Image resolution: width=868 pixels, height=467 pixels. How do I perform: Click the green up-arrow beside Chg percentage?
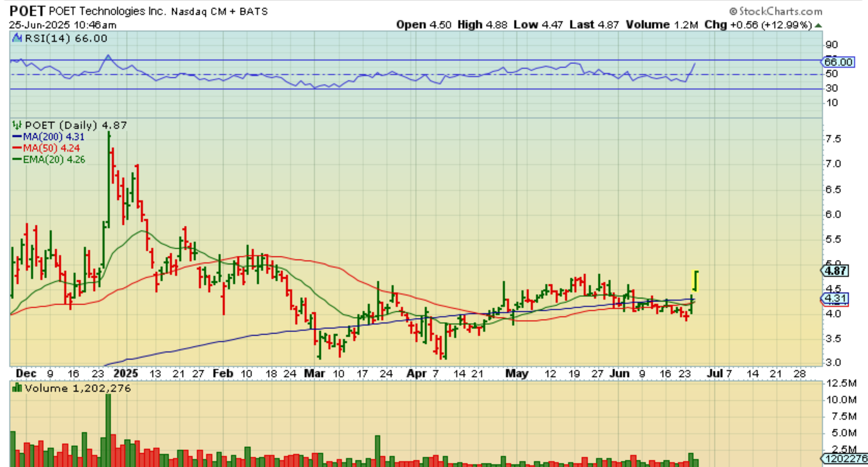[x=818, y=26]
